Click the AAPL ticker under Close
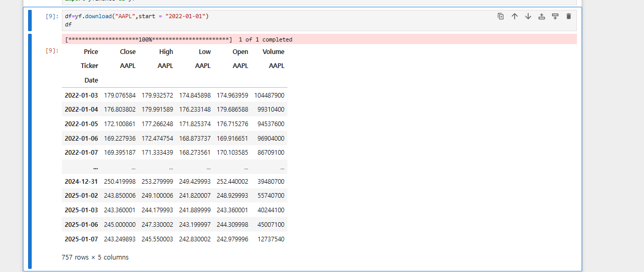644x272 pixels. 128,66
